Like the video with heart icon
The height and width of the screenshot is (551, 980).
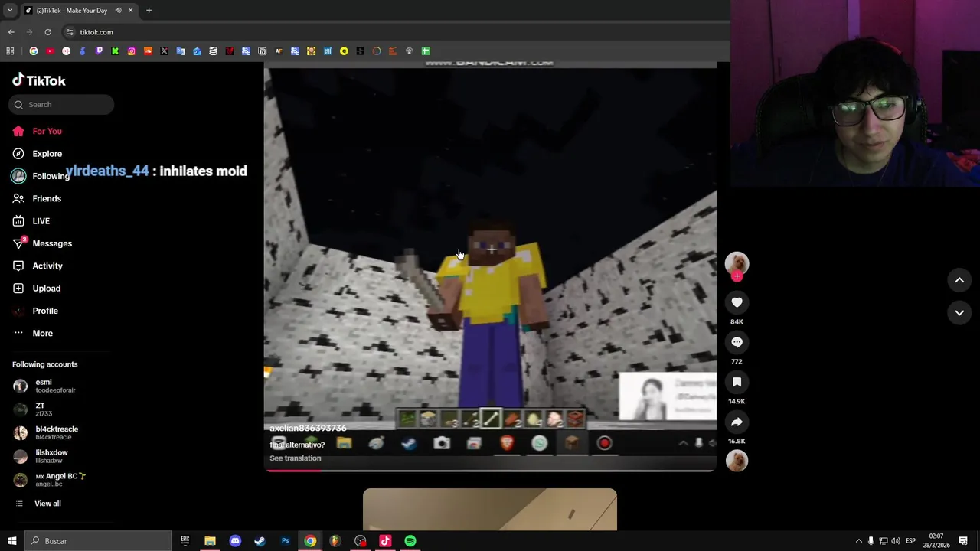click(x=737, y=302)
